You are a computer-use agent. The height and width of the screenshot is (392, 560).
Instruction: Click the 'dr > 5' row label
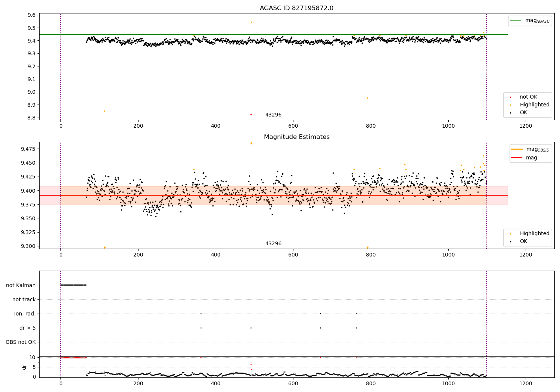(28, 328)
